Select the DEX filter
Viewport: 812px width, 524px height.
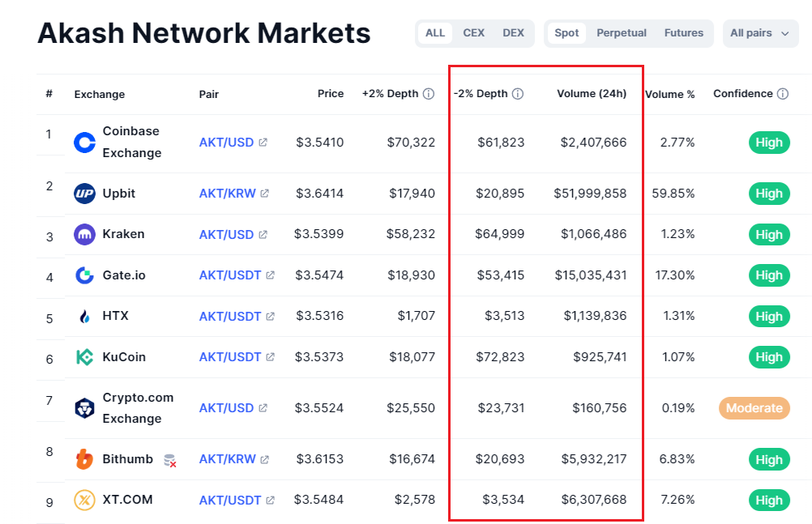[x=513, y=33]
